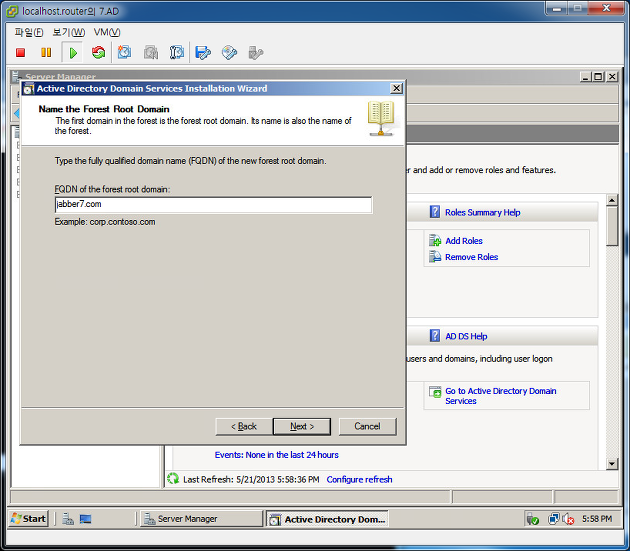Click the AD DS Help question icon
Image resolution: width=630 pixels, height=551 pixels.
pyautogui.click(x=435, y=336)
